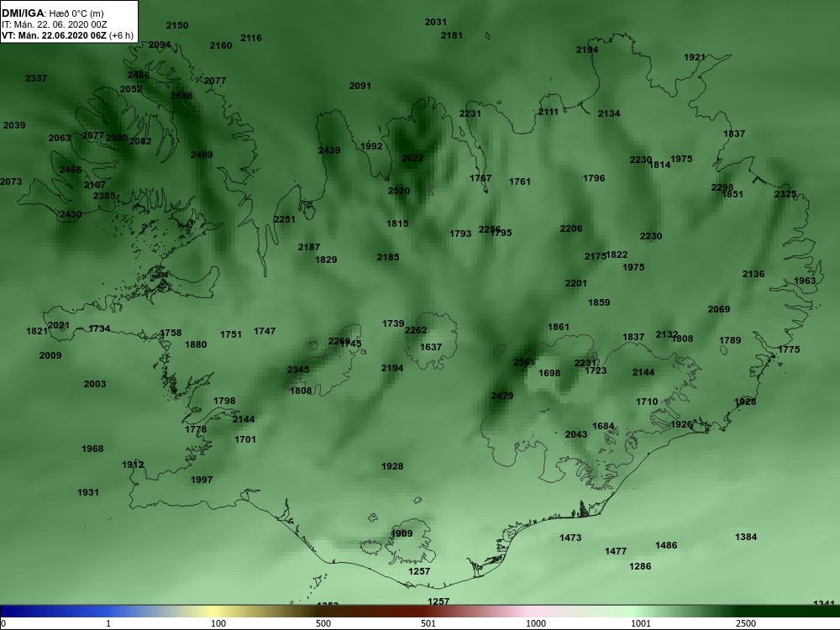Viewport: 840px width, 630px height.
Task: Click the DMI/IGA Hæð 0°C title line
Action: (53, 13)
